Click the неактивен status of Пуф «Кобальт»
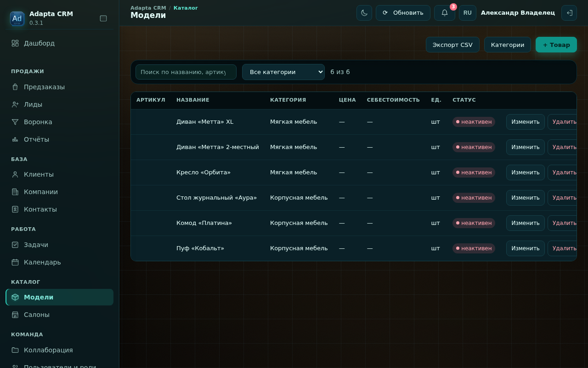The height and width of the screenshot is (368, 588). click(474, 248)
